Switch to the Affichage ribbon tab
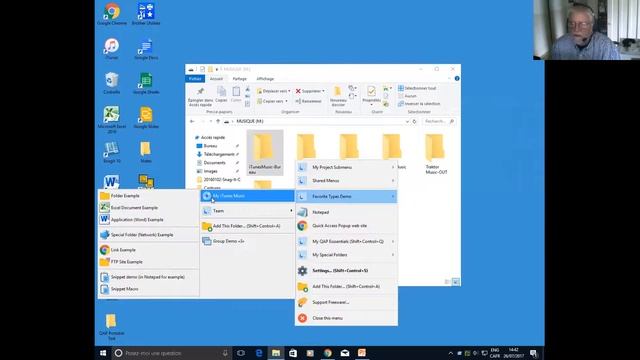This screenshot has width=640, height=360. click(x=265, y=79)
